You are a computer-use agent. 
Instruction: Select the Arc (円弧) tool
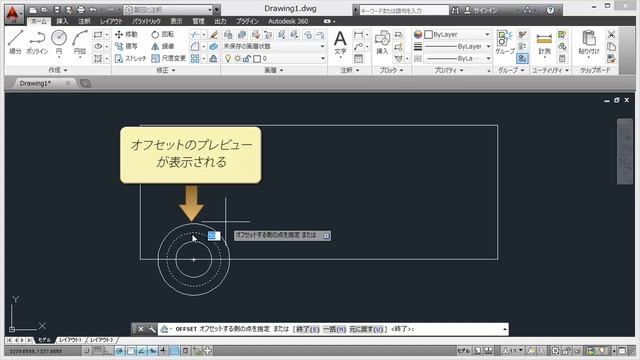coord(80,42)
